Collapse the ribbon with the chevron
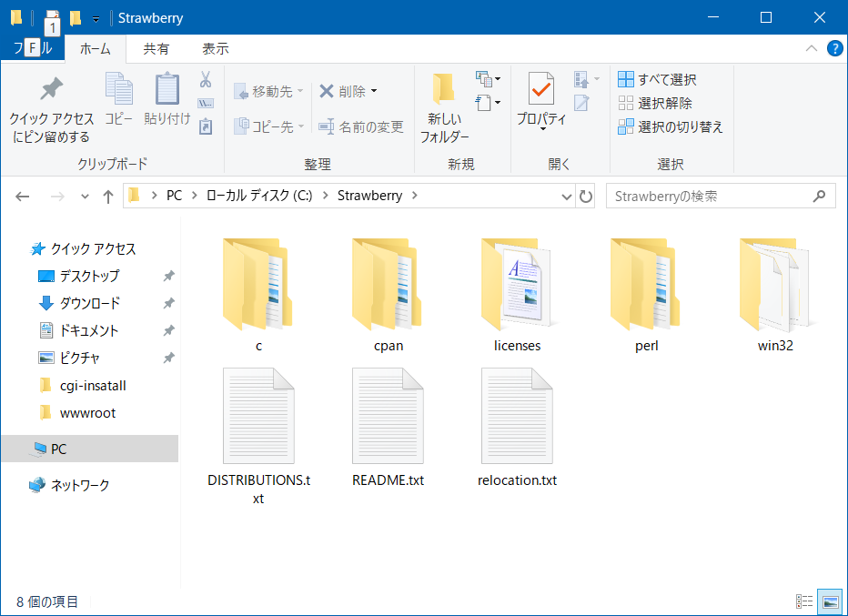Image resolution: width=848 pixels, height=616 pixels. click(812, 48)
